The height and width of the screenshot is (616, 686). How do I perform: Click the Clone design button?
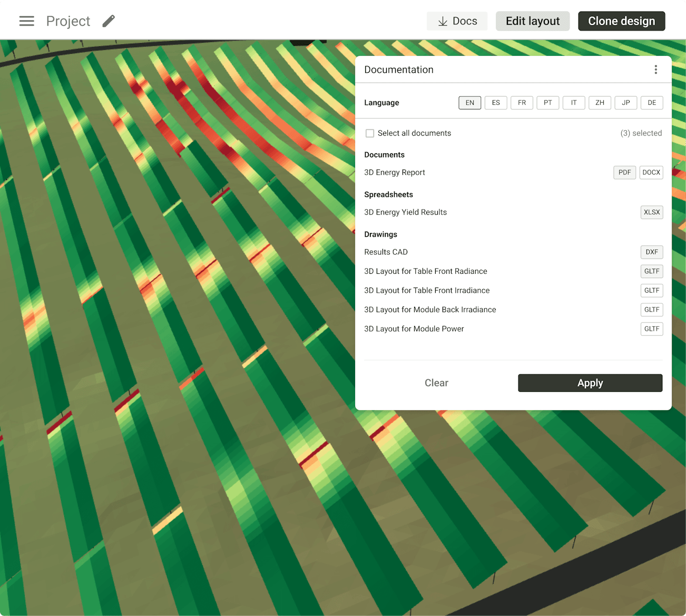(621, 21)
